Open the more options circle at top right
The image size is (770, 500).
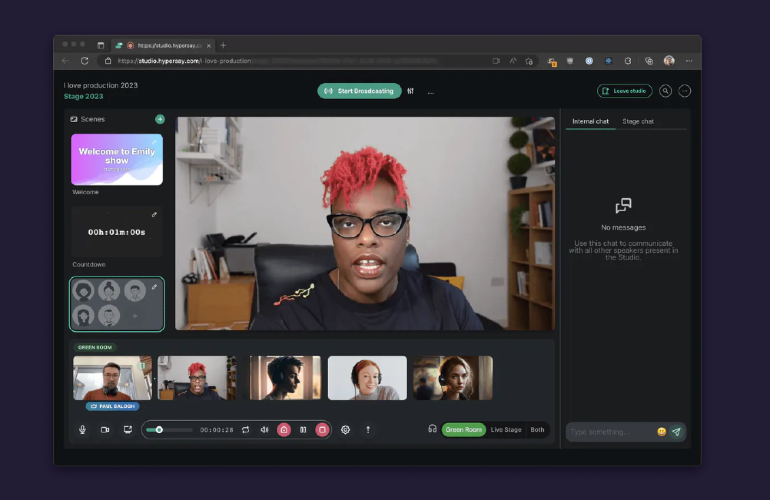pyautogui.click(x=685, y=91)
